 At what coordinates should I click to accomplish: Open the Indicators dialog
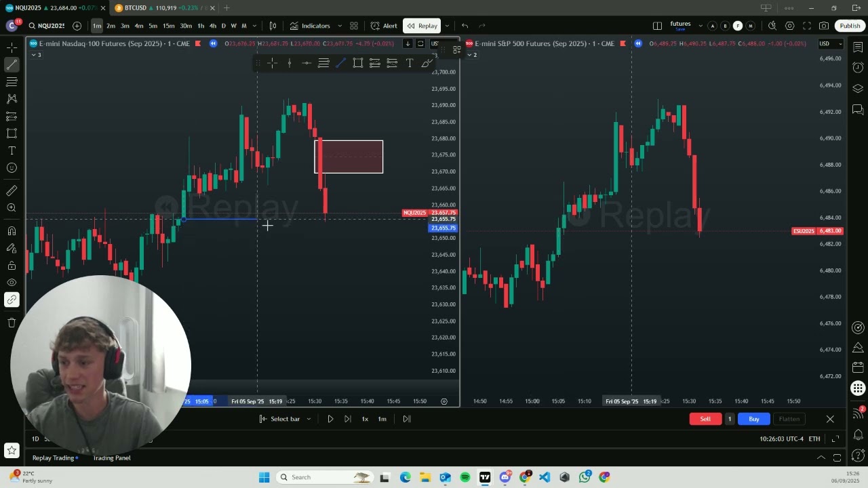(310, 26)
